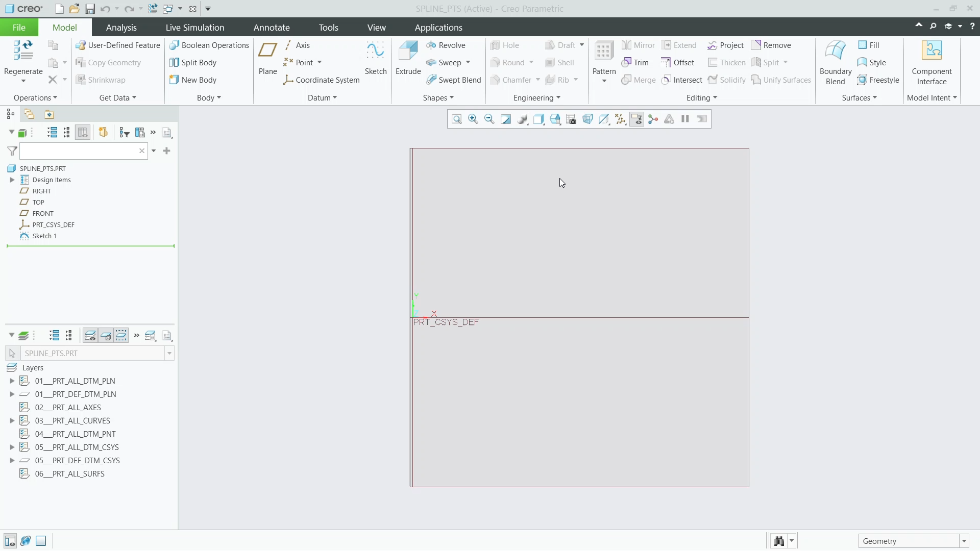Image resolution: width=980 pixels, height=551 pixels.
Task: Click the Zoom In graphics toolbar icon
Action: (x=473, y=119)
